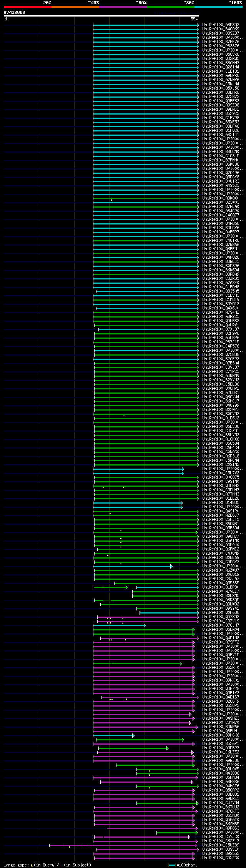The height and width of the screenshot is (868, 246).
Task: Click the purple alignment bar for UniRef100_Q57XD3
Action: pyautogui.click(x=148, y=617)
